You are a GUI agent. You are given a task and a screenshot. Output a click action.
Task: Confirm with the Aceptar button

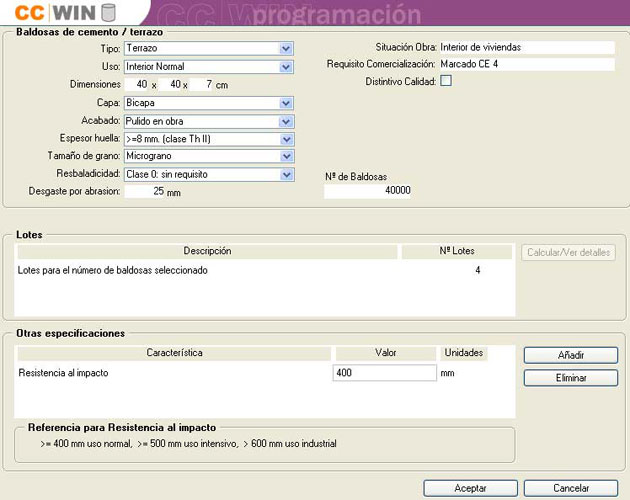coord(471,488)
